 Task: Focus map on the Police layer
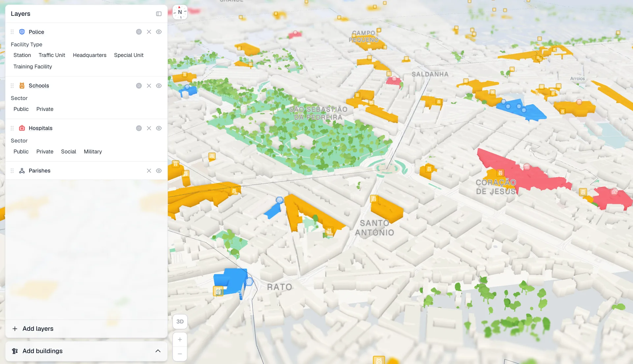point(139,32)
